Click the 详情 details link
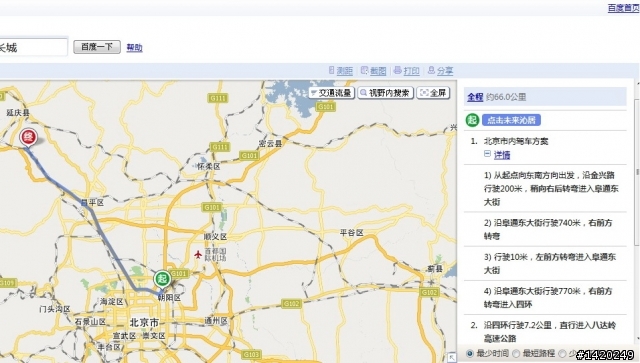Image resolution: width=640 pixels, height=363 pixels. (502, 155)
